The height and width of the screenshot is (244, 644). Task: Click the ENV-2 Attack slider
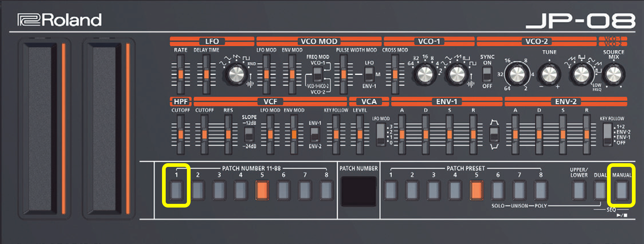[515, 134]
